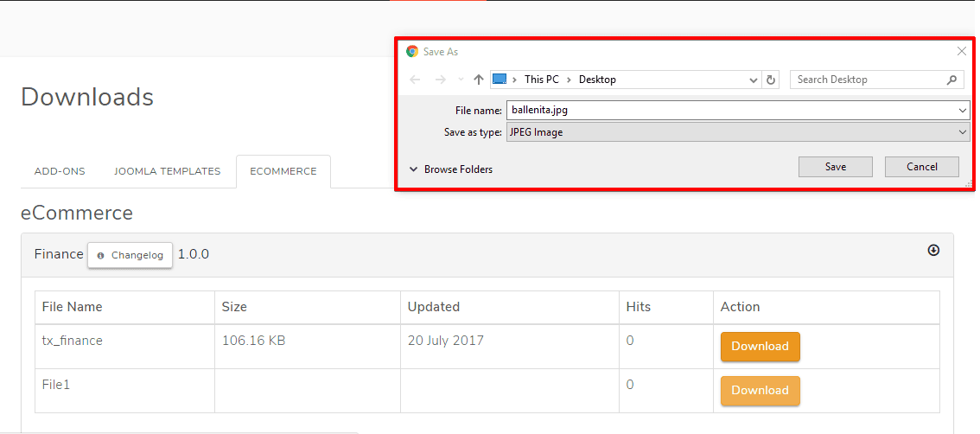This screenshot has height=434, width=980.
Task: Click the back arrow in Save As dialog
Action: pos(416,80)
